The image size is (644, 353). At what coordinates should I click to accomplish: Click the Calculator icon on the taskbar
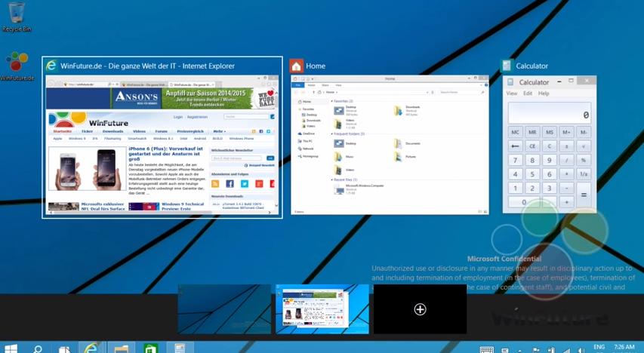[180, 348]
